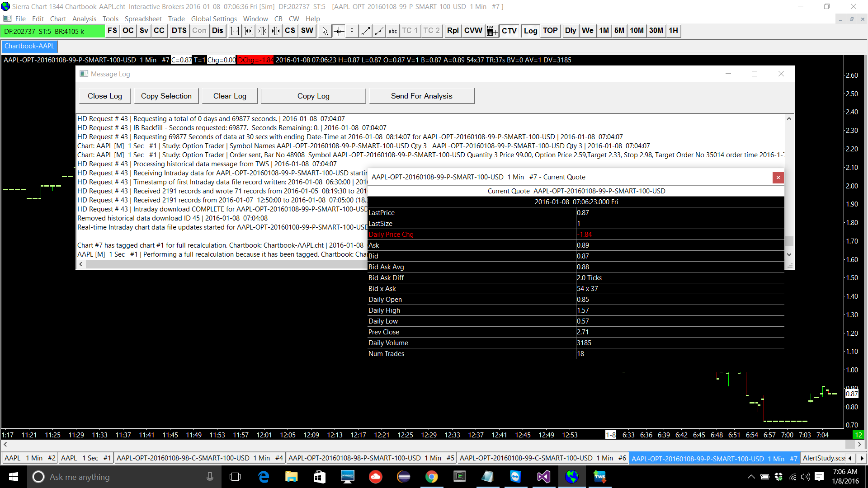Click the Dis disconnect toolbar button
The width and height of the screenshot is (868, 488).
tap(217, 31)
